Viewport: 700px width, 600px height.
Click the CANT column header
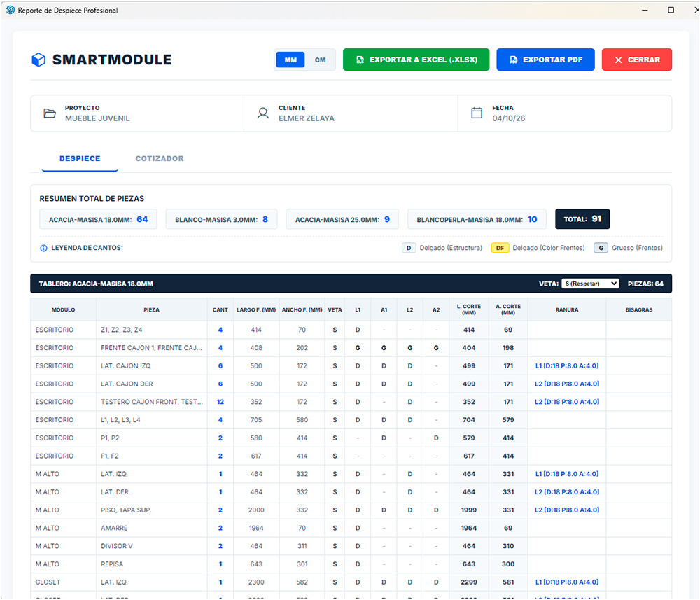tap(220, 310)
